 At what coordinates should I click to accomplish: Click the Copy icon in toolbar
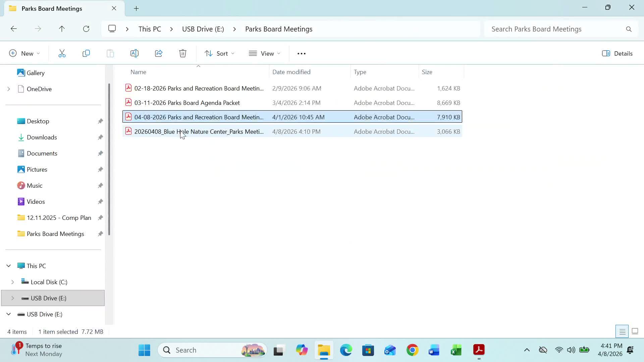click(86, 54)
